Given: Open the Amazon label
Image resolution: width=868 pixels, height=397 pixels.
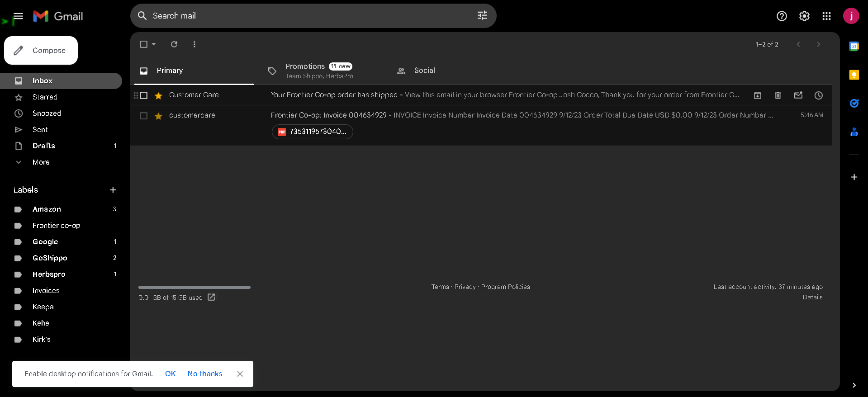Looking at the screenshot, I should (61, 209).
